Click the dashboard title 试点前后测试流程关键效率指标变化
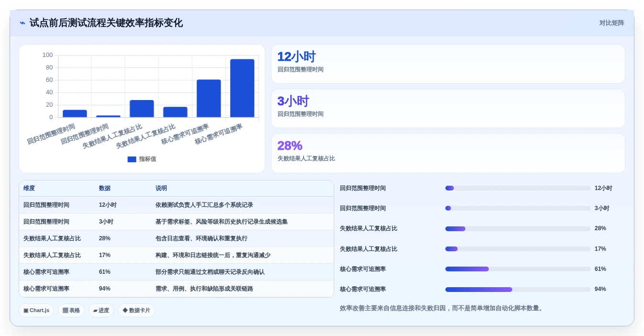644x336 pixels. [x=106, y=23]
